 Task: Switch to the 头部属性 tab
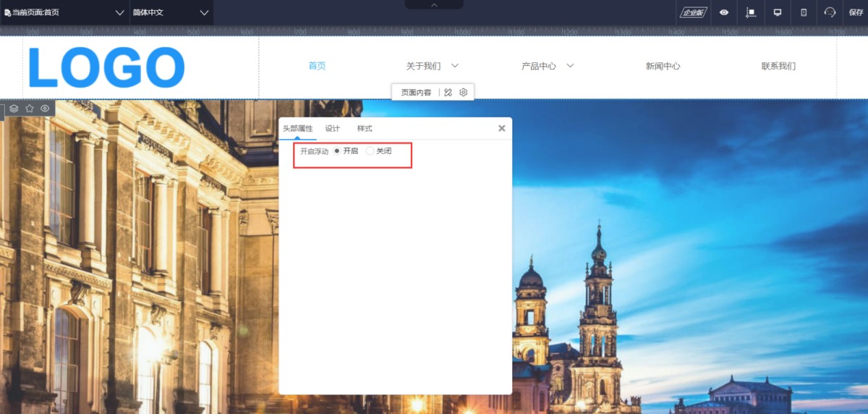(297, 128)
